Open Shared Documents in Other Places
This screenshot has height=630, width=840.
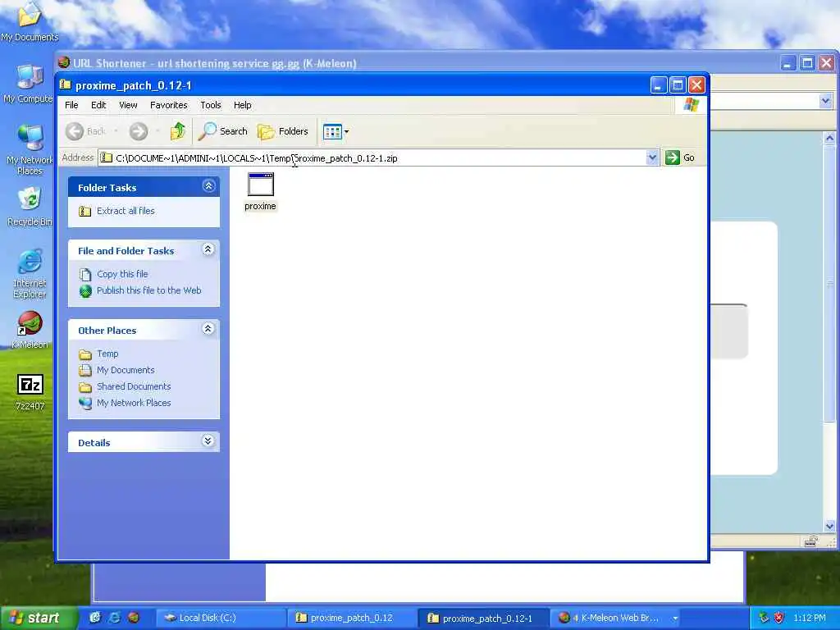point(134,386)
